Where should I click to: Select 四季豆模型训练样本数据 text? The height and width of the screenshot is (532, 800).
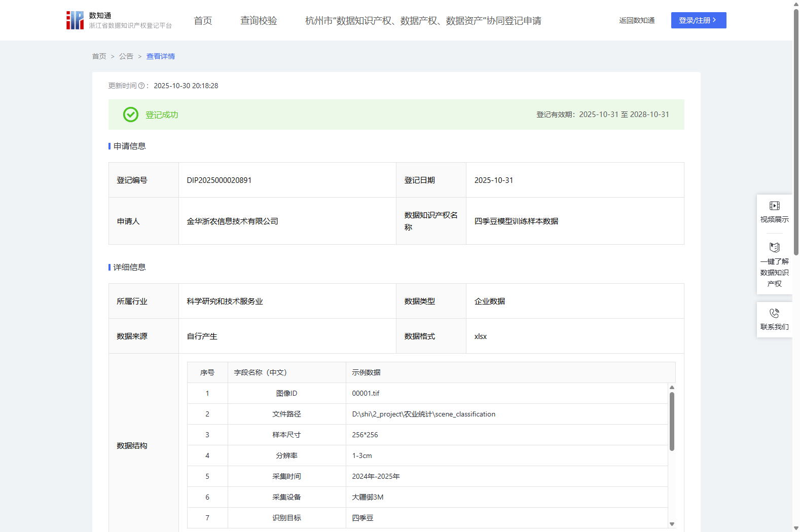tap(516, 221)
